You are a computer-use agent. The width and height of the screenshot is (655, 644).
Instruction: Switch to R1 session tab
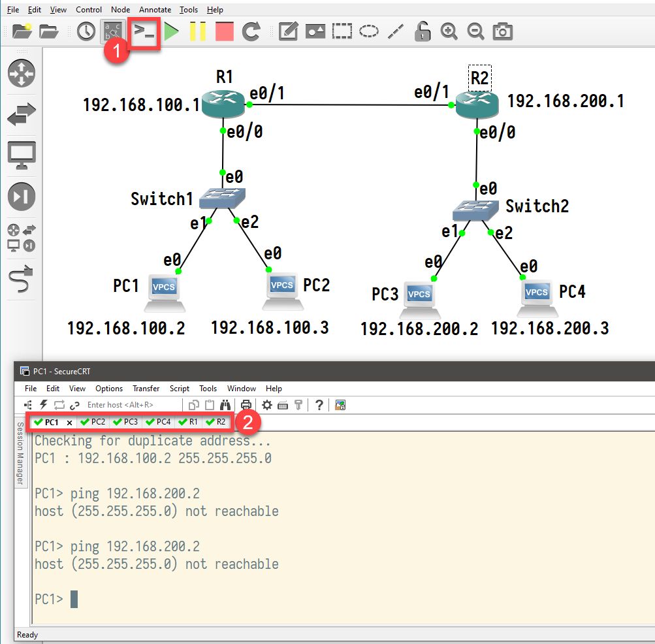(188, 422)
